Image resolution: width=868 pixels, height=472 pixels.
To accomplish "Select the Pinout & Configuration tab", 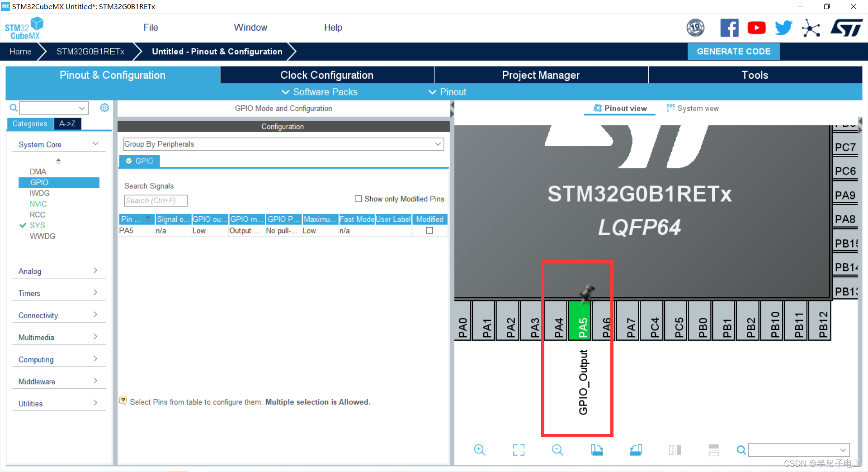I will (113, 75).
